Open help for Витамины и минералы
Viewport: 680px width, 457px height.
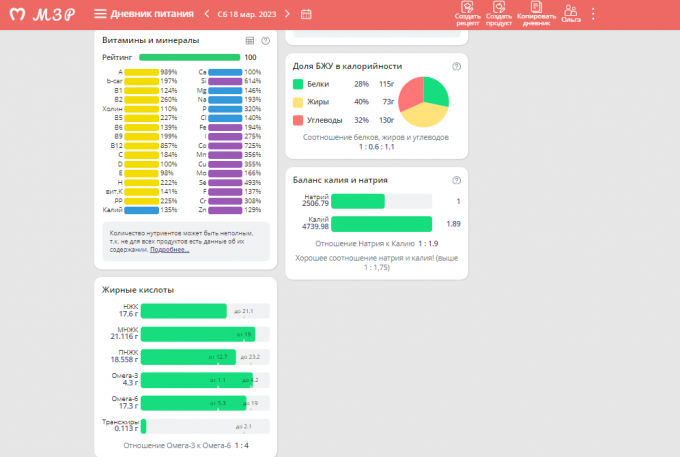pyautogui.click(x=265, y=40)
